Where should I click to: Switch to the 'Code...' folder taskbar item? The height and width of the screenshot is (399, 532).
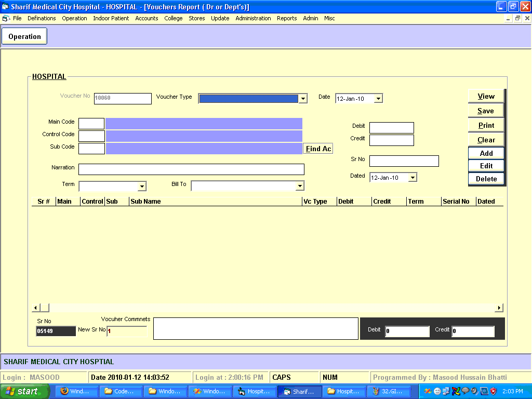pos(121,392)
